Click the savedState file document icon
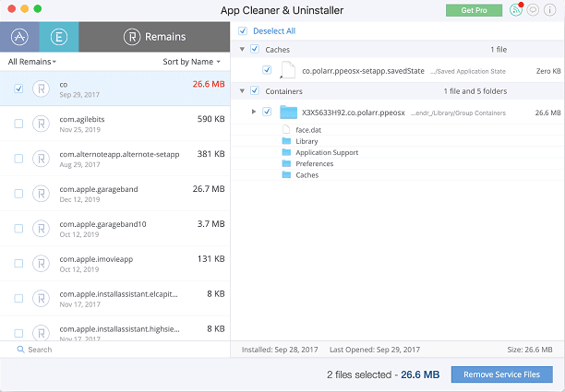Image resolution: width=565 pixels, height=392 pixels. (288, 70)
